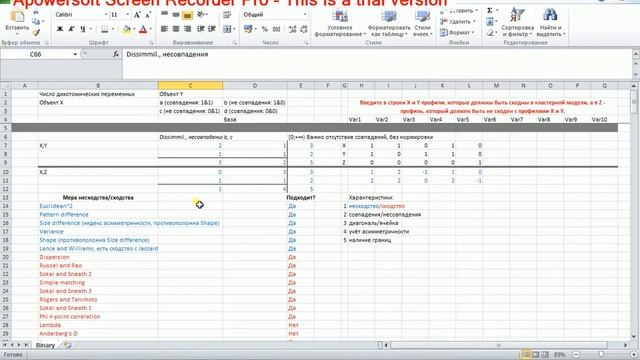Click the Удалить cells button
This screenshot has width=640, height=360.
click(x=457, y=22)
